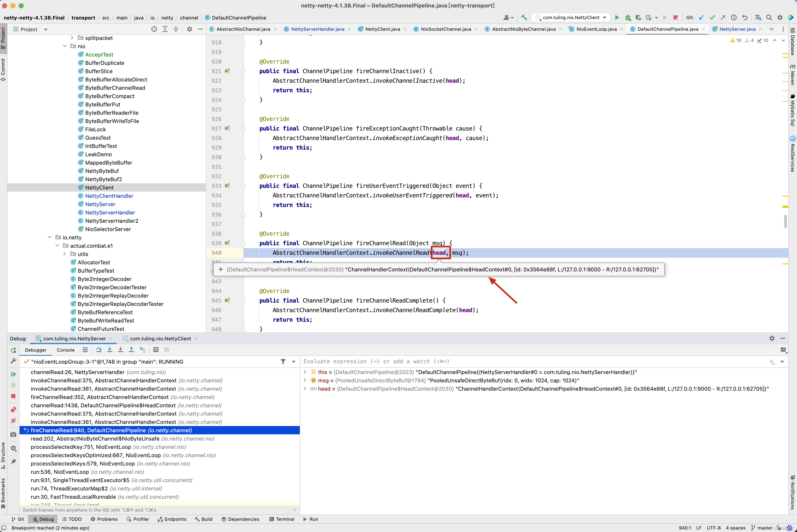The image size is (797, 532).
Task: Click Step Over in debugger toolbar
Action: click(99, 350)
